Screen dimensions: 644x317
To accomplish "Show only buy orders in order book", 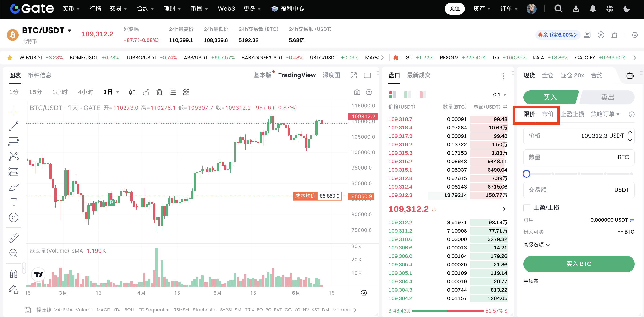I will (x=408, y=95).
